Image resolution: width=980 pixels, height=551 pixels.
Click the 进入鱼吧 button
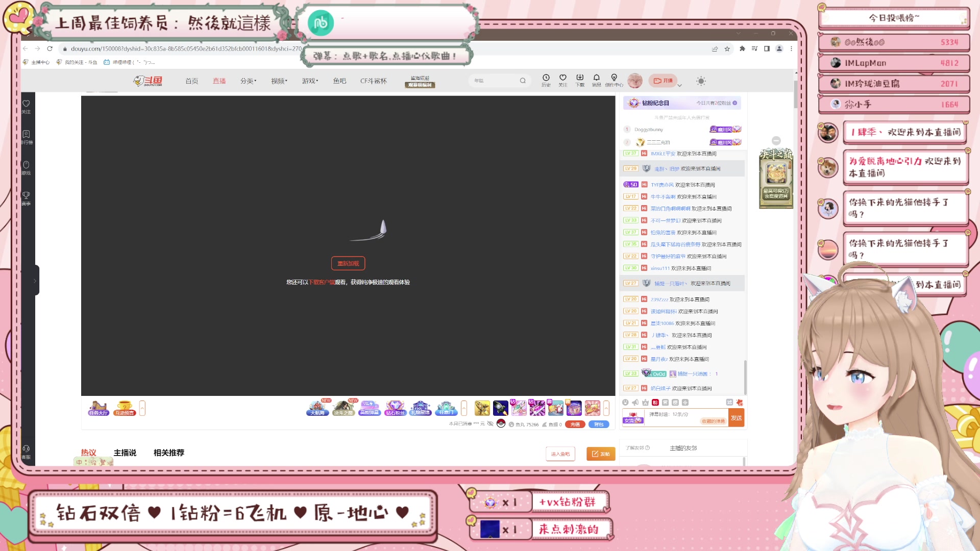[560, 454]
